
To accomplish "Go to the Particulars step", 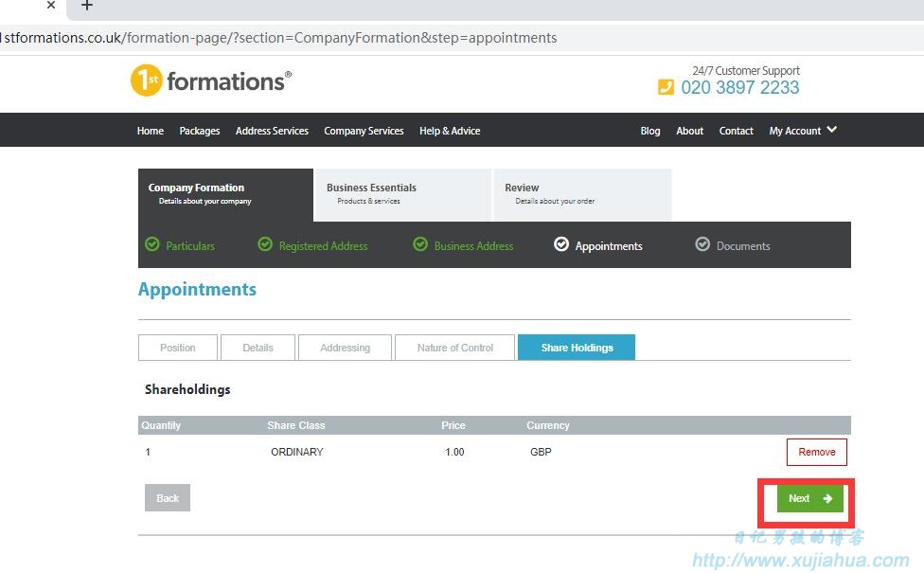I will 189,246.
